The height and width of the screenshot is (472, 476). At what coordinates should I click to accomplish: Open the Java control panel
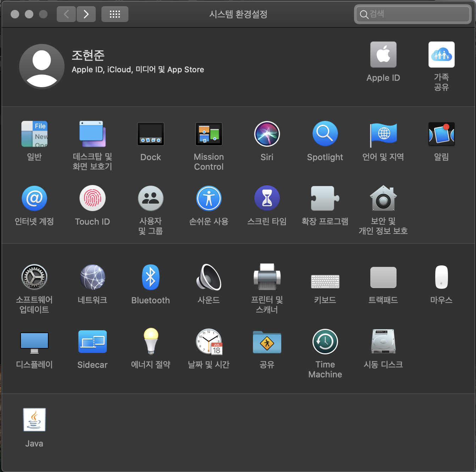point(34,420)
